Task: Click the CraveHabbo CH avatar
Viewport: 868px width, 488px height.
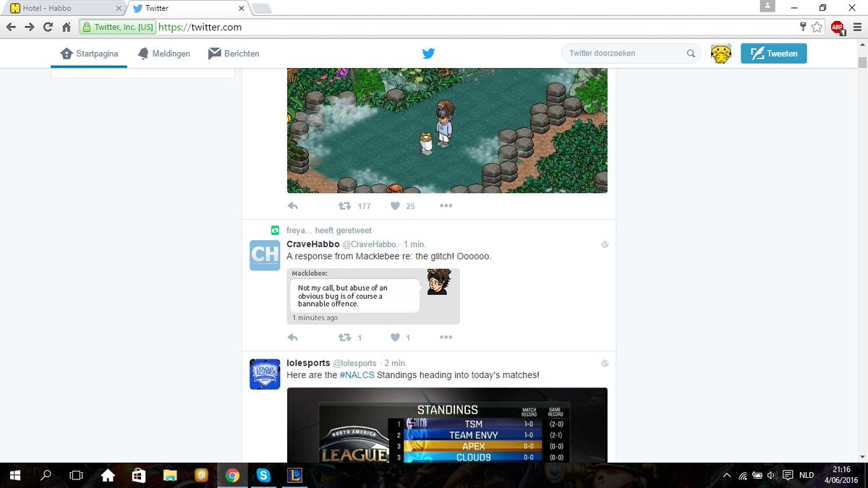Action: (x=265, y=255)
